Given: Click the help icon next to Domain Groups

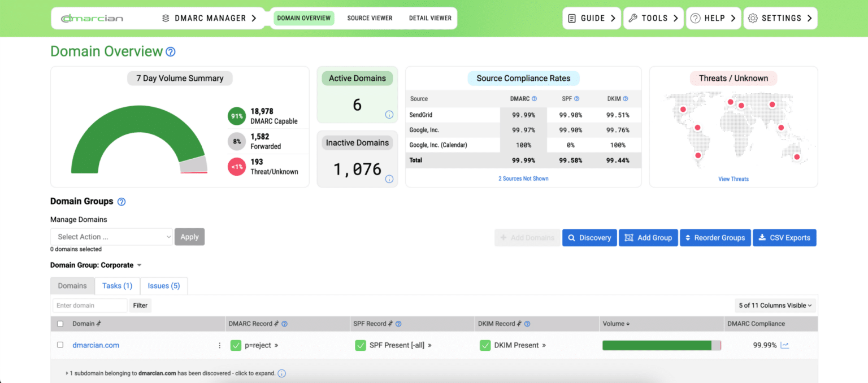Looking at the screenshot, I should 121,202.
